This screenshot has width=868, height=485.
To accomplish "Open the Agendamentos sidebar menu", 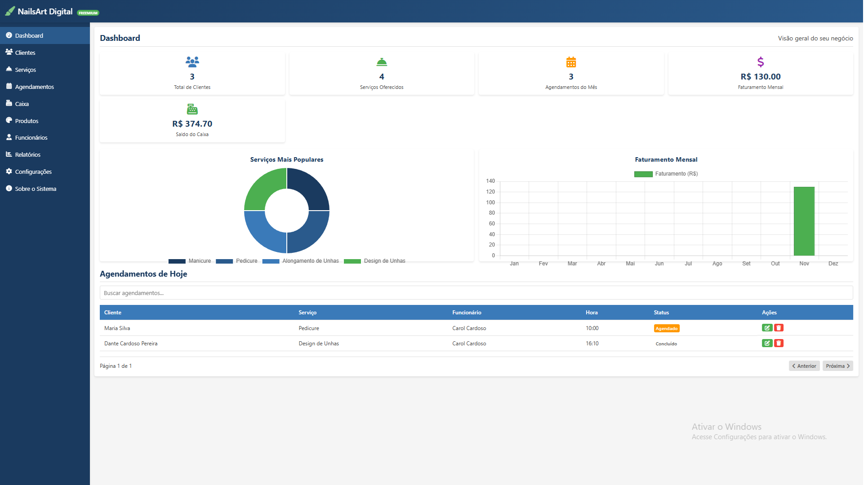I will click(34, 87).
